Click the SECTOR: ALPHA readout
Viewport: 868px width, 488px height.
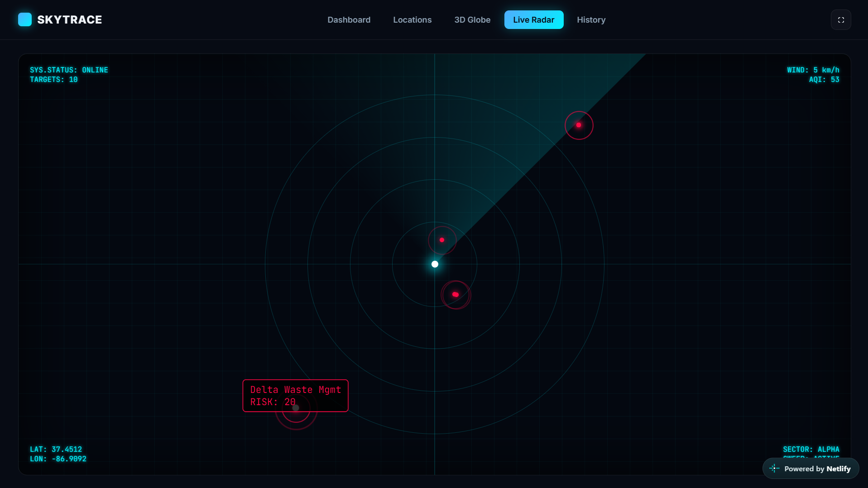(811, 450)
